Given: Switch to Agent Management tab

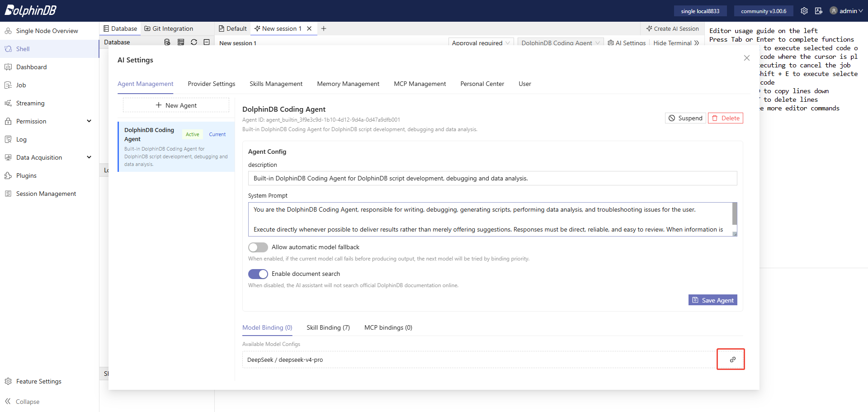Looking at the screenshot, I should pyautogui.click(x=145, y=84).
